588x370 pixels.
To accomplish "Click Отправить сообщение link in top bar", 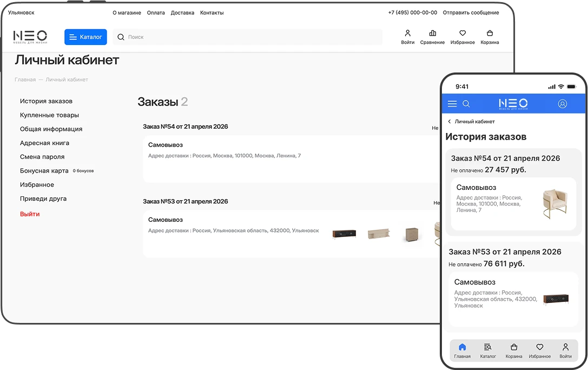I will point(471,12).
